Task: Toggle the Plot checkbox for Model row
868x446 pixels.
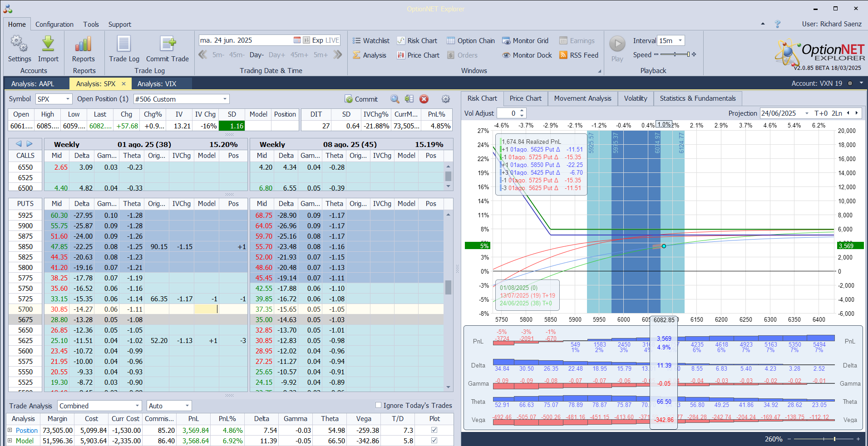Action: 434,441
